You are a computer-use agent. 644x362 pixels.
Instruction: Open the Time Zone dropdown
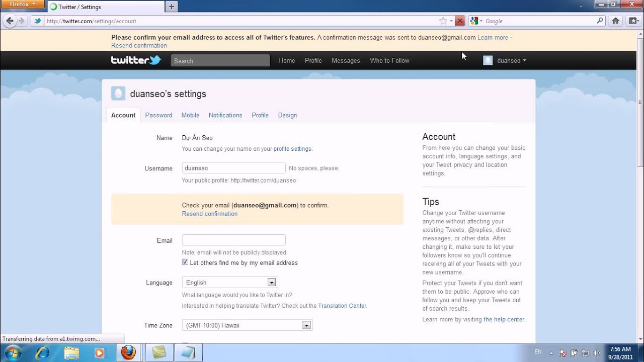pos(247,325)
